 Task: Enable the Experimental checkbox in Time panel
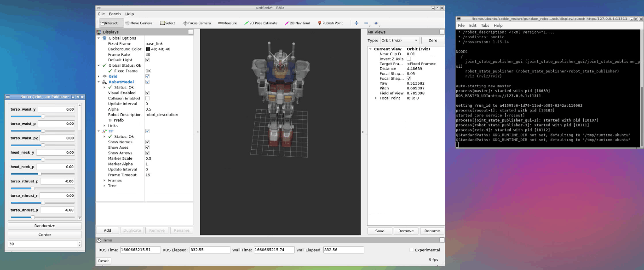[412, 250]
